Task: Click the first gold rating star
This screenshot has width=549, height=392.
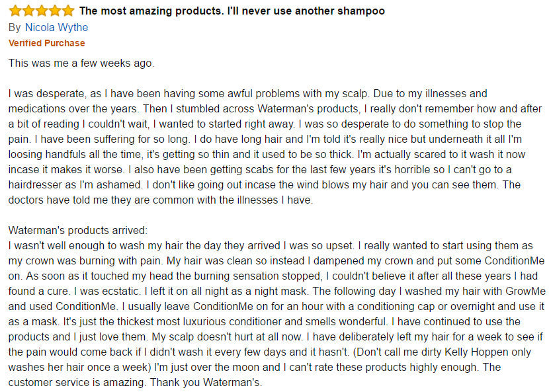Action: 15,11
